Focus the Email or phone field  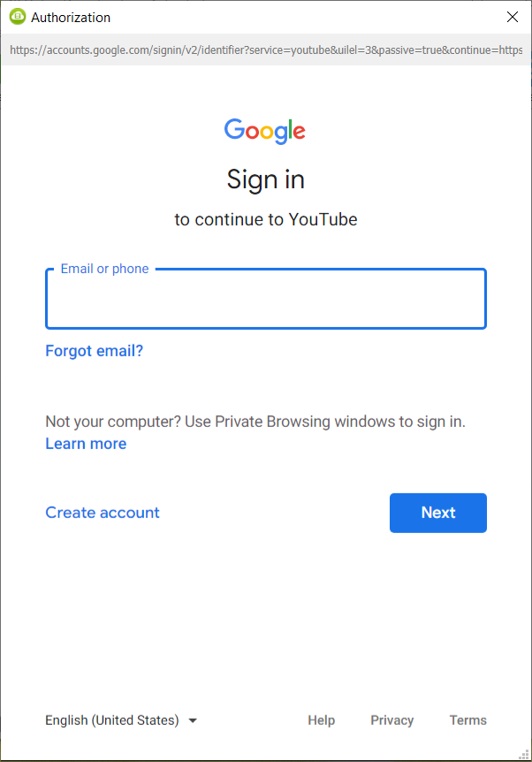[x=266, y=299]
